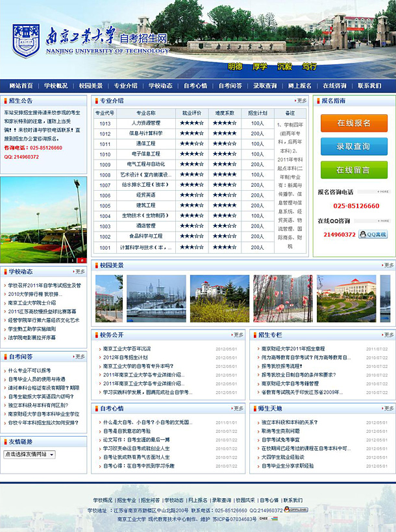Click the blue 录取查询 button

click(x=354, y=146)
